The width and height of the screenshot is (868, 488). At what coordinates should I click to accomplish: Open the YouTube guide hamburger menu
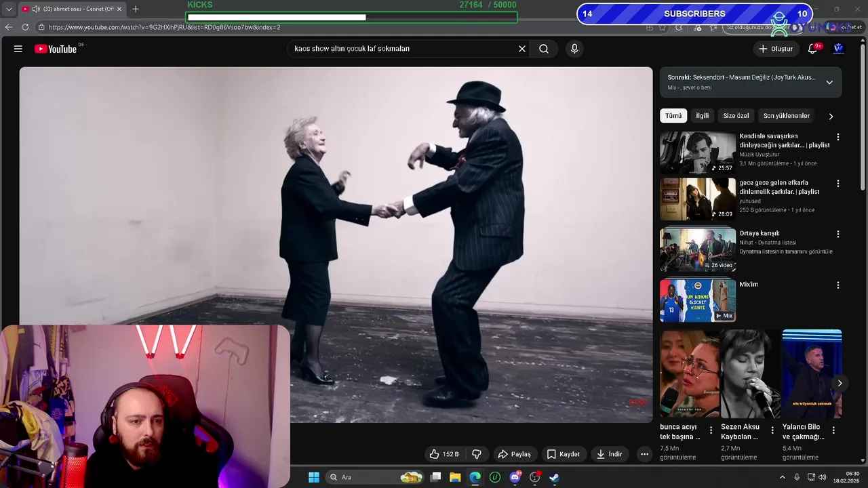pyautogui.click(x=18, y=49)
